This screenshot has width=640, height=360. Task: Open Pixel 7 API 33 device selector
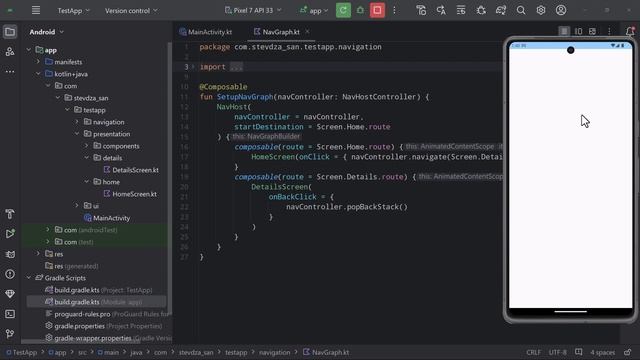tap(253, 10)
